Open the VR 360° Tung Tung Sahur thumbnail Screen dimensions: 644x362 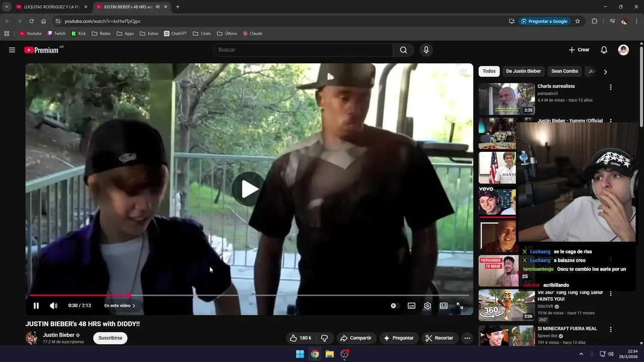pyautogui.click(x=507, y=305)
